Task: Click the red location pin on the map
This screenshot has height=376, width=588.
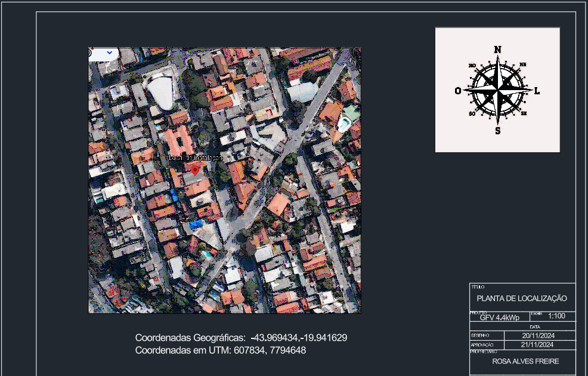Action: pyautogui.click(x=195, y=170)
